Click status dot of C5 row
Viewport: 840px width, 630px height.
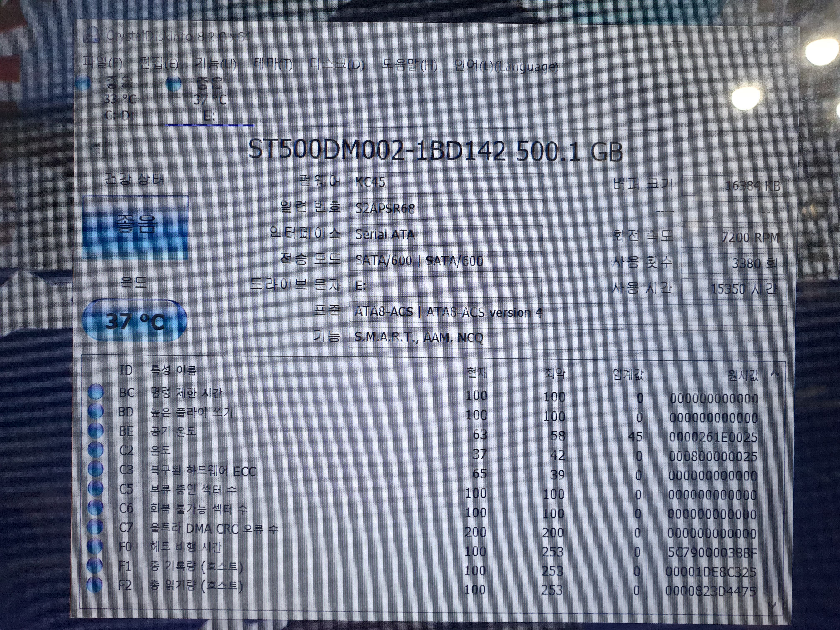pyautogui.click(x=95, y=488)
